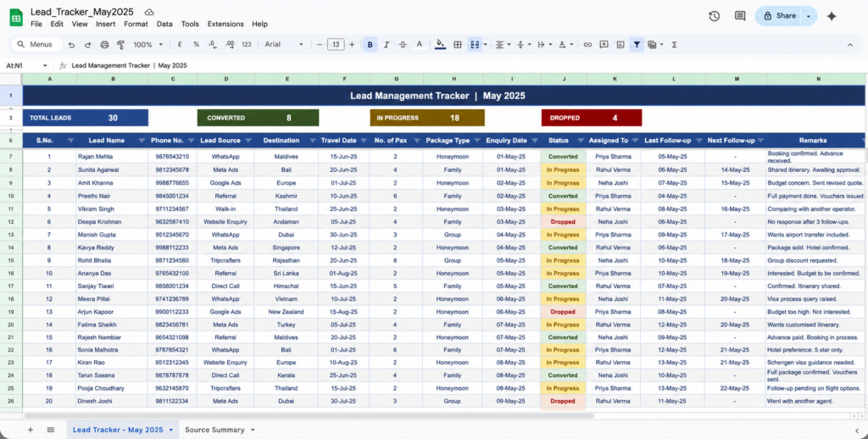Open the vertical align dropdown
Viewport: 868px width, 439px height.
(x=522, y=45)
